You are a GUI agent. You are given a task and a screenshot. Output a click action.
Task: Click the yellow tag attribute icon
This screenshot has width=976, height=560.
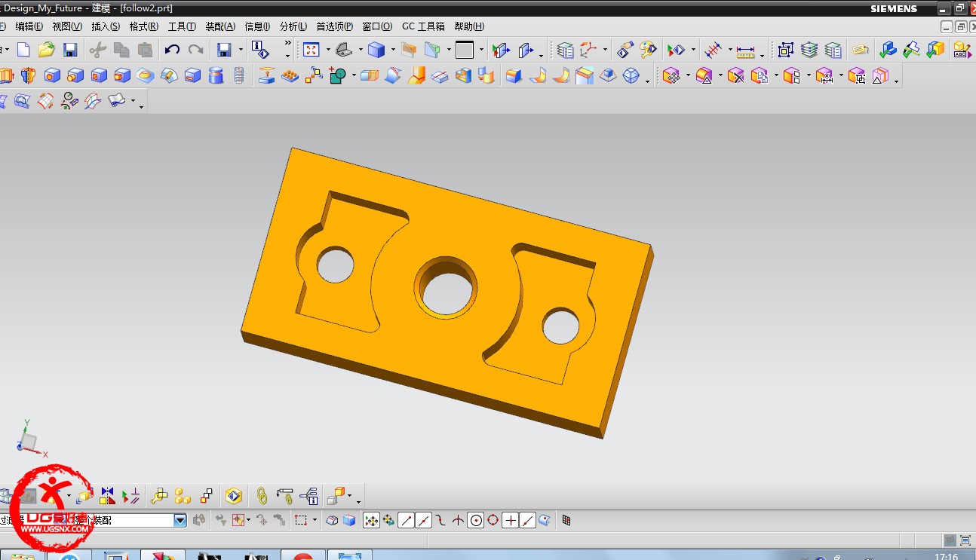861,50
